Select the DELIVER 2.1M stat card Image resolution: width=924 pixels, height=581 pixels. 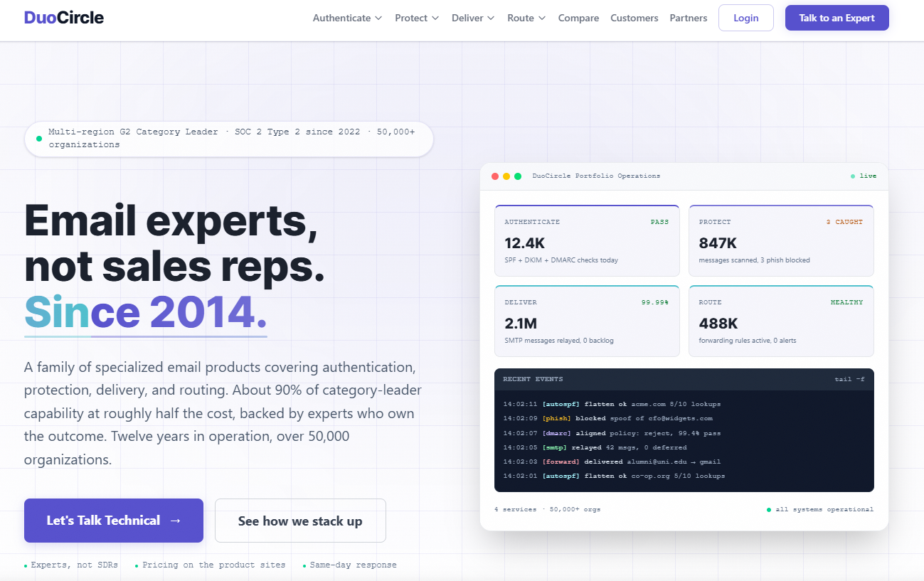[587, 321]
